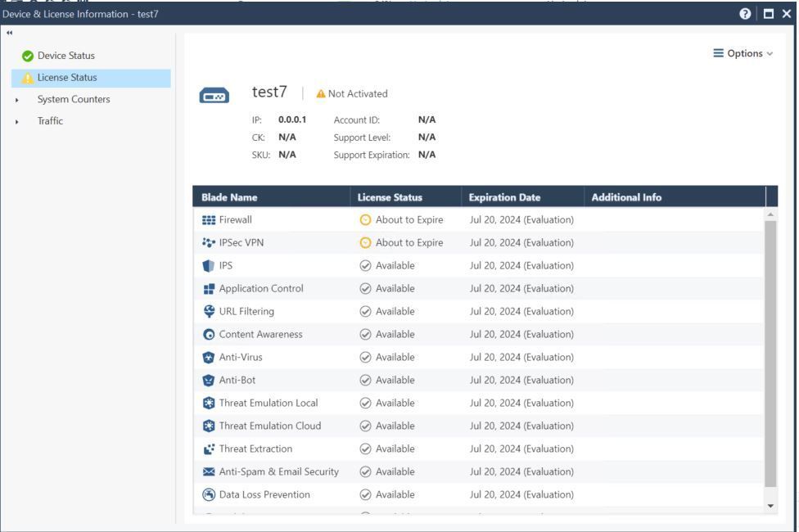Click the Anti-Spam & Email Security icon
Screen dimensions: 799x532
[x=209, y=472]
